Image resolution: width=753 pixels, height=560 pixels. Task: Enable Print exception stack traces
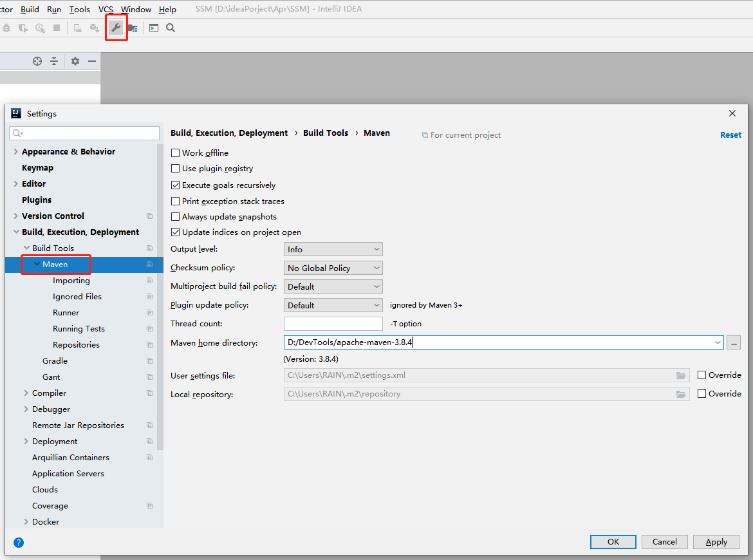[175, 201]
